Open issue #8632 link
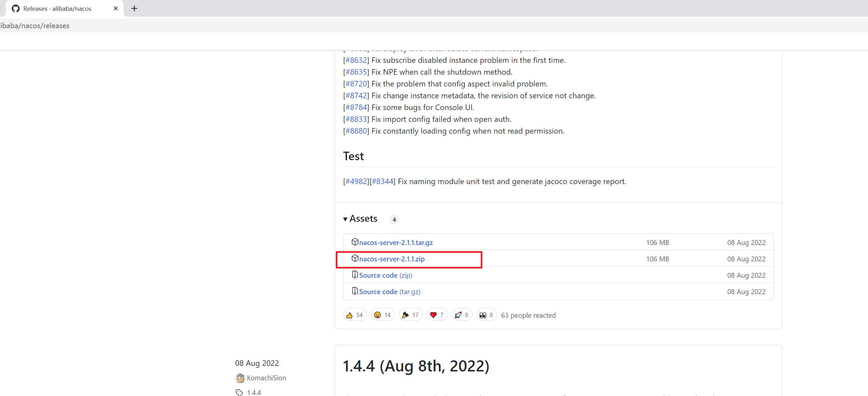The image size is (868, 396). 356,60
